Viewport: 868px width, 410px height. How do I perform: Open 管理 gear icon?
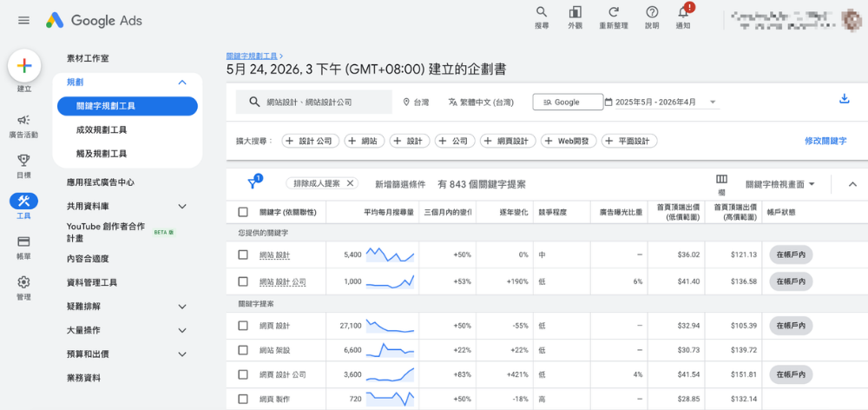click(23, 282)
